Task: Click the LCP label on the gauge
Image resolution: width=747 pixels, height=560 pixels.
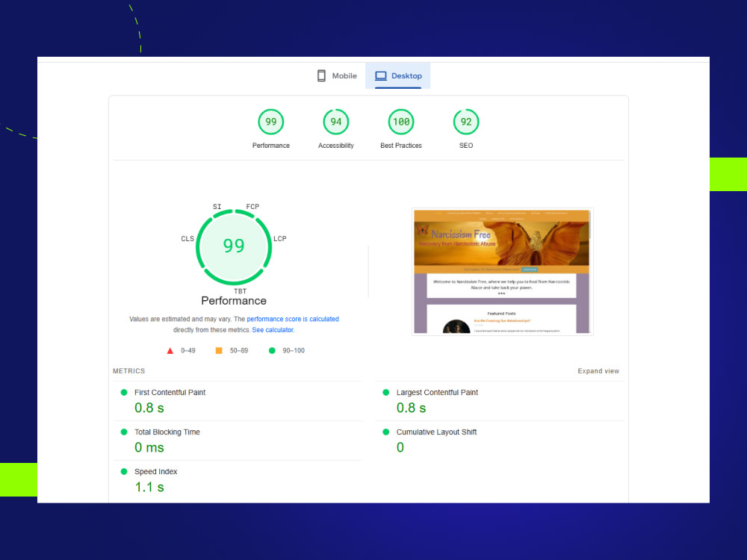Action: (280, 239)
